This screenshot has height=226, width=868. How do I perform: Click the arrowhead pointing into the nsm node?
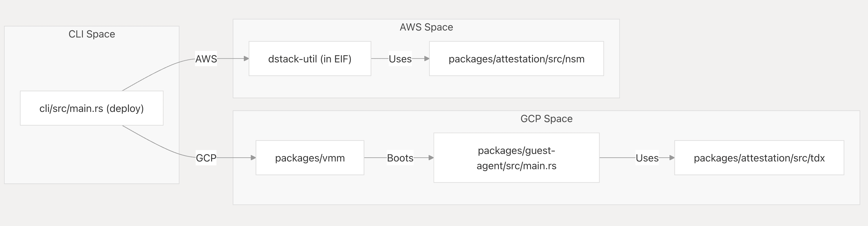427,59
